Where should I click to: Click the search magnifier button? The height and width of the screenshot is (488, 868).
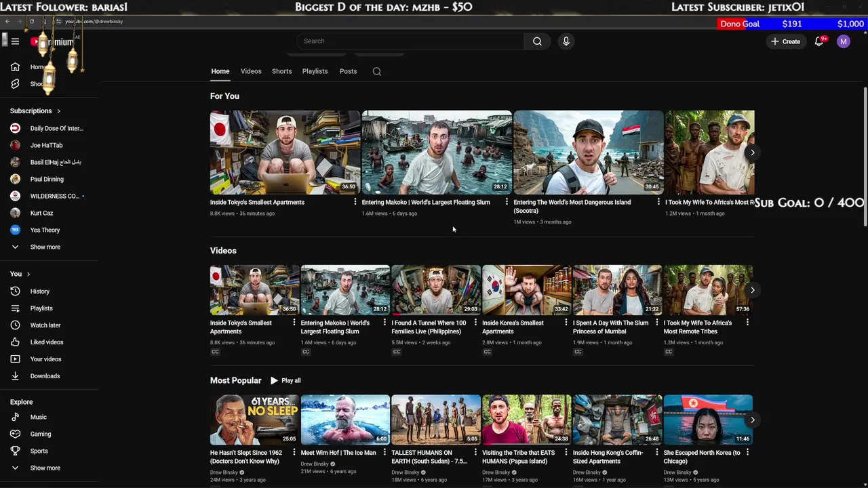[537, 41]
